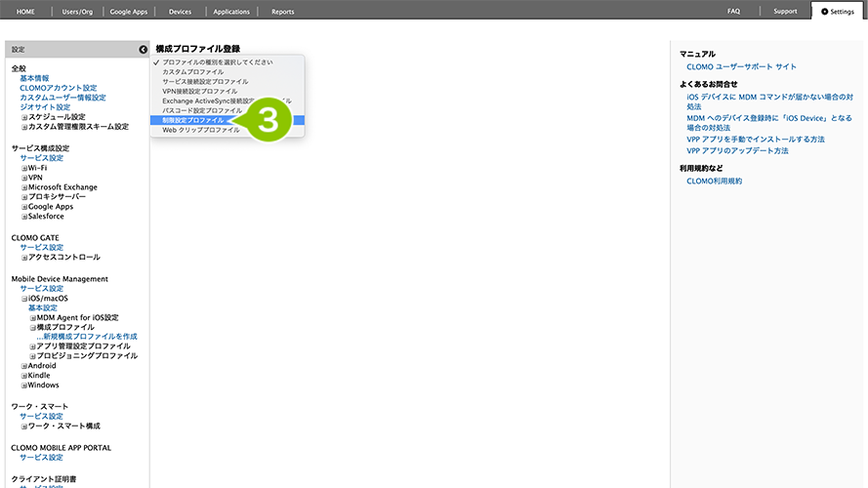
Task: Open the Reports menu
Action: (283, 11)
